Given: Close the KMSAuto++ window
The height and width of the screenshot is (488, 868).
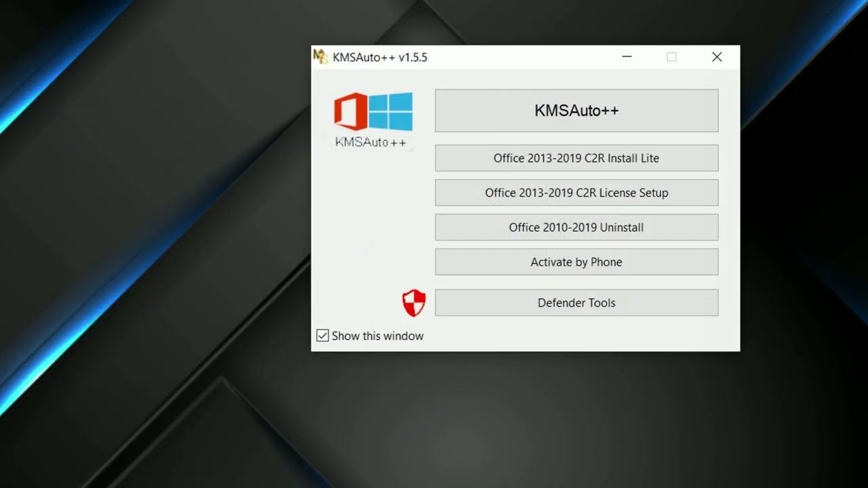Looking at the screenshot, I should click(x=717, y=57).
